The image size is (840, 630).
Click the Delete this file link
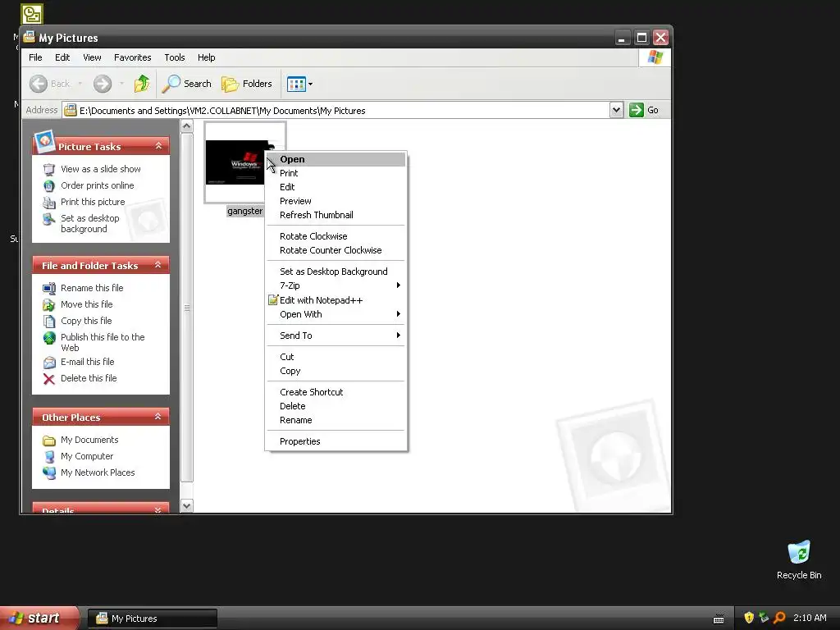[x=89, y=378]
